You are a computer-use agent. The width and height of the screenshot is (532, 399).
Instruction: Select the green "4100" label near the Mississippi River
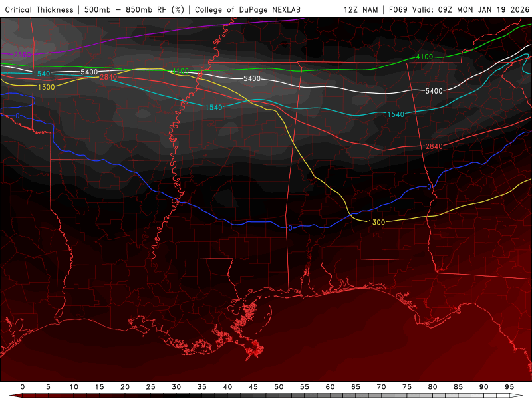pyautogui.click(x=180, y=71)
